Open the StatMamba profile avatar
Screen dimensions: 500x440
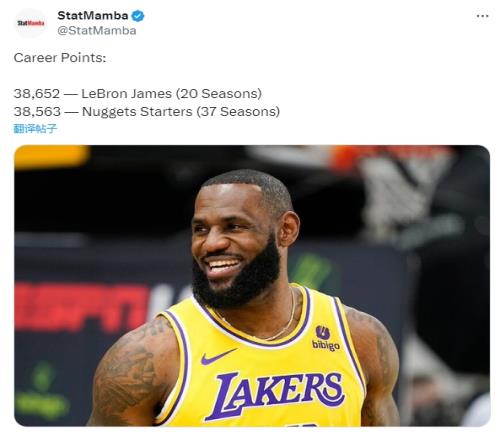pyautogui.click(x=31, y=23)
